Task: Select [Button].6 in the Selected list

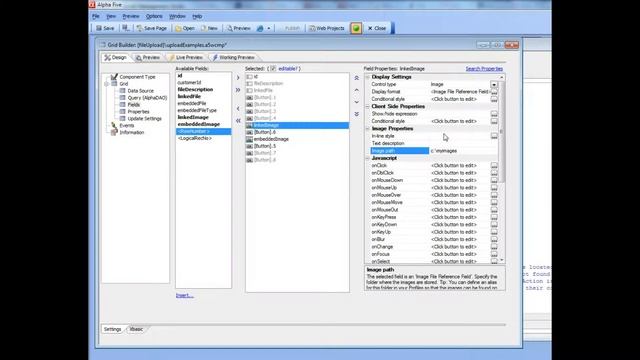Action: pos(264,132)
